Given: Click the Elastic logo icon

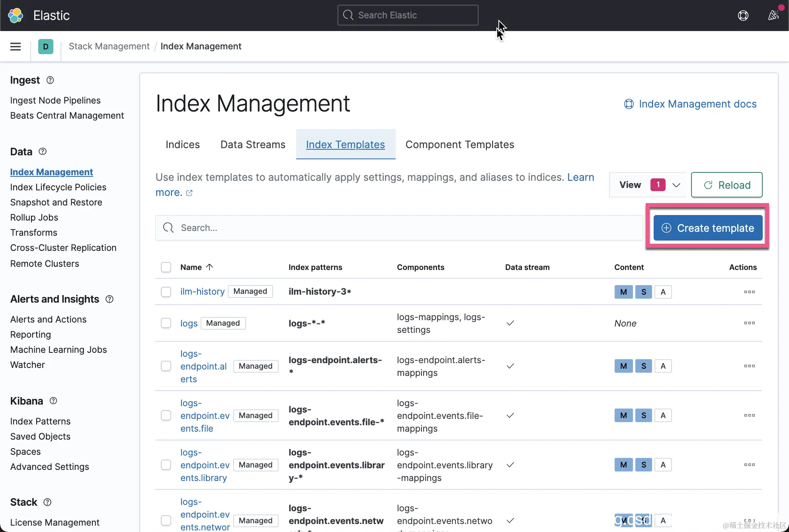Looking at the screenshot, I should pyautogui.click(x=16, y=16).
